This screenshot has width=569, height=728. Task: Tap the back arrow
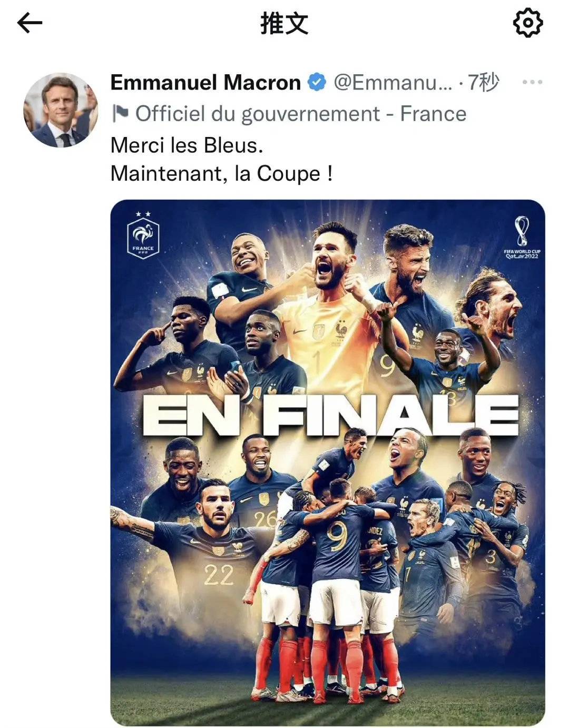click(x=30, y=23)
